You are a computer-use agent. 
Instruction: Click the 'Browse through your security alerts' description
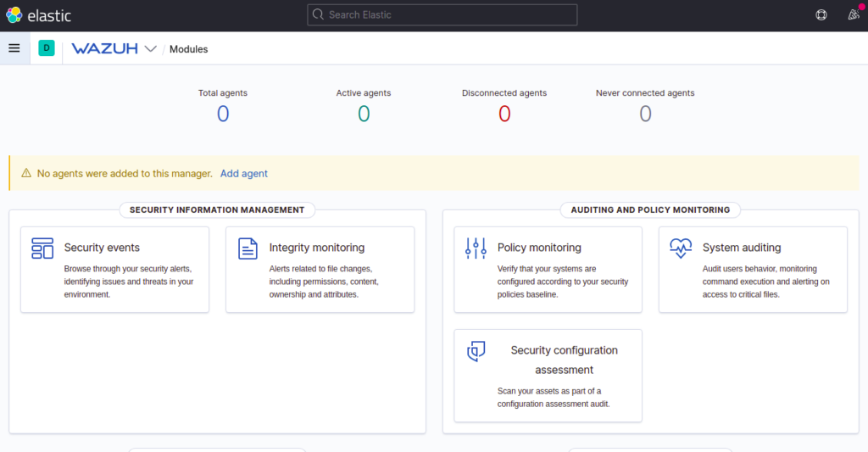coord(129,282)
